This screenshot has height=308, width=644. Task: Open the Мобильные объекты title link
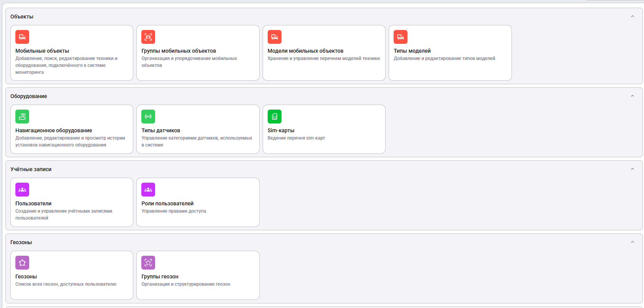tap(42, 51)
